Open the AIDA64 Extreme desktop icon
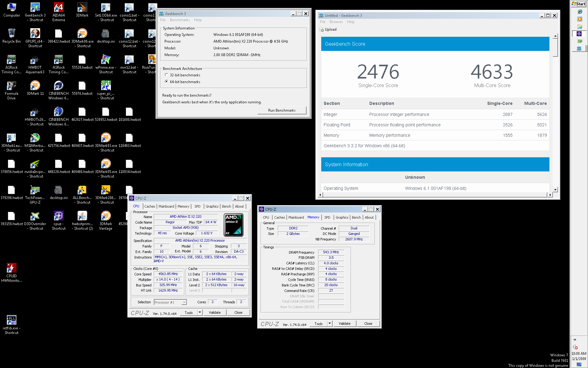Screen dimensions: 588x368 tap(58, 12)
